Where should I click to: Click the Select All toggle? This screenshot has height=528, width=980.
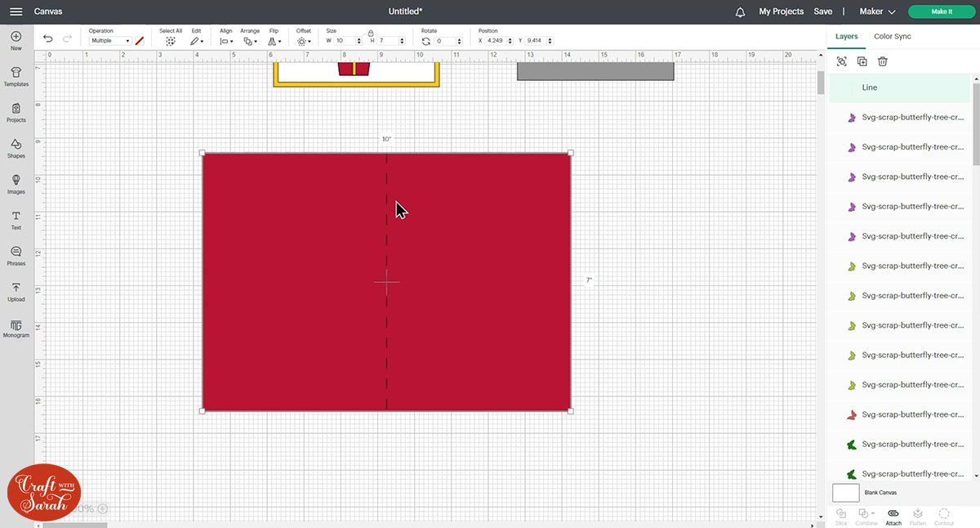pos(170,41)
